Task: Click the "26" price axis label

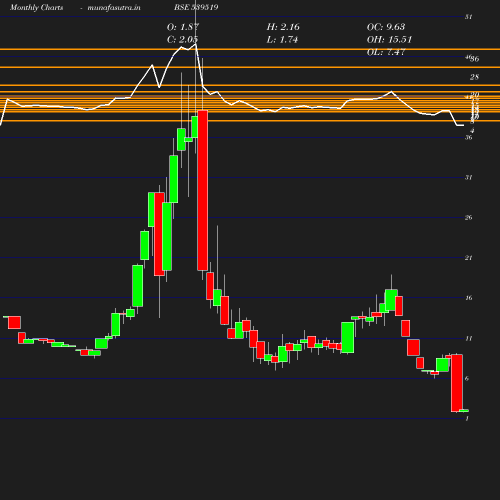Action: pos(468,218)
